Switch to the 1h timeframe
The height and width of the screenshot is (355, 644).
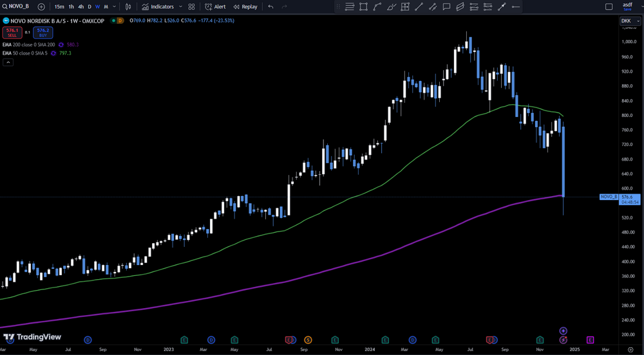71,6
